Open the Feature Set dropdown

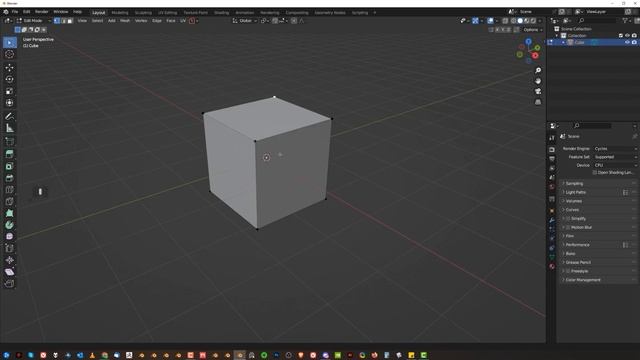pyautogui.click(x=615, y=157)
